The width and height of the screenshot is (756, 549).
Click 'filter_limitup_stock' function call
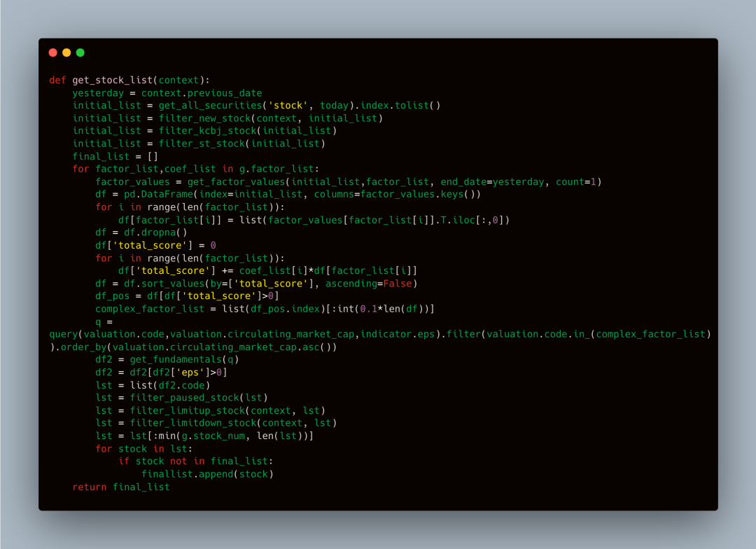pos(188,410)
